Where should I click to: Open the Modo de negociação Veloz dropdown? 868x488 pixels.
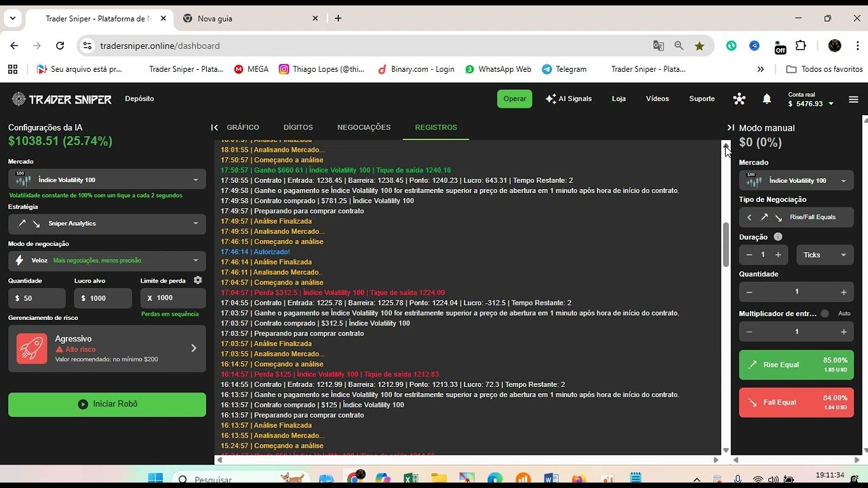(x=107, y=260)
